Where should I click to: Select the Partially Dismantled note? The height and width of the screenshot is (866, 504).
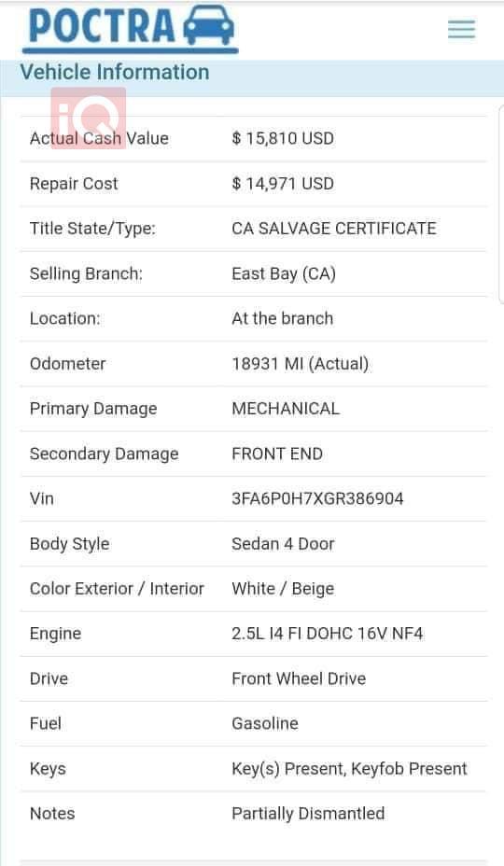click(308, 814)
